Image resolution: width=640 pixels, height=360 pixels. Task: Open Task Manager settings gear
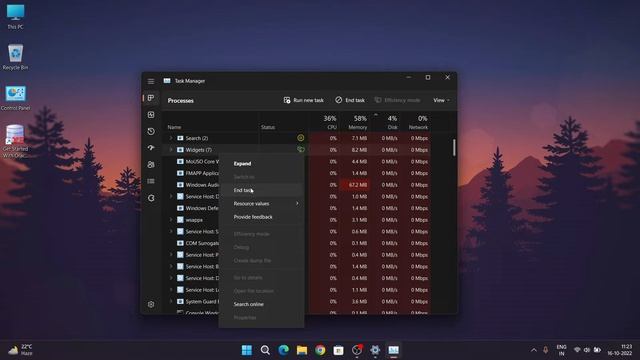[151, 304]
